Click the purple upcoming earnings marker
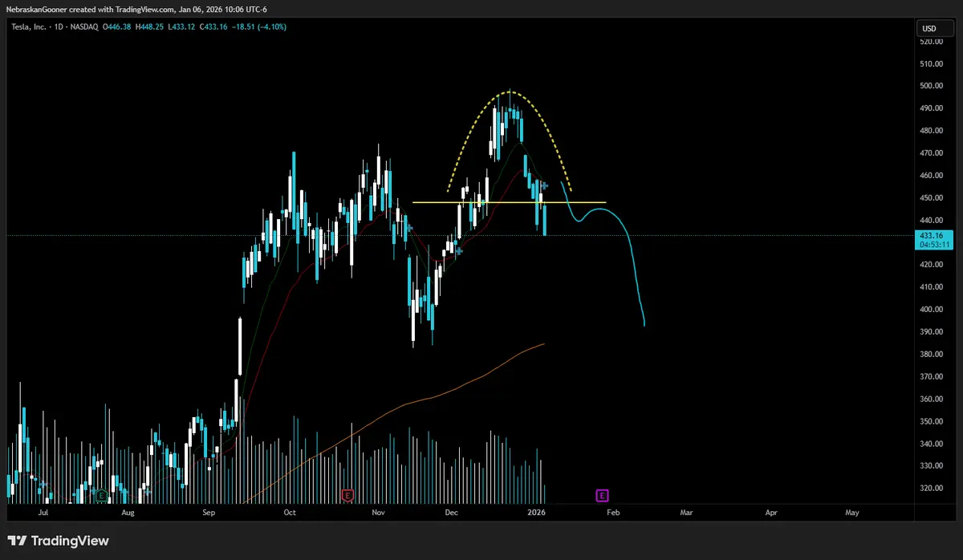 [602, 495]
